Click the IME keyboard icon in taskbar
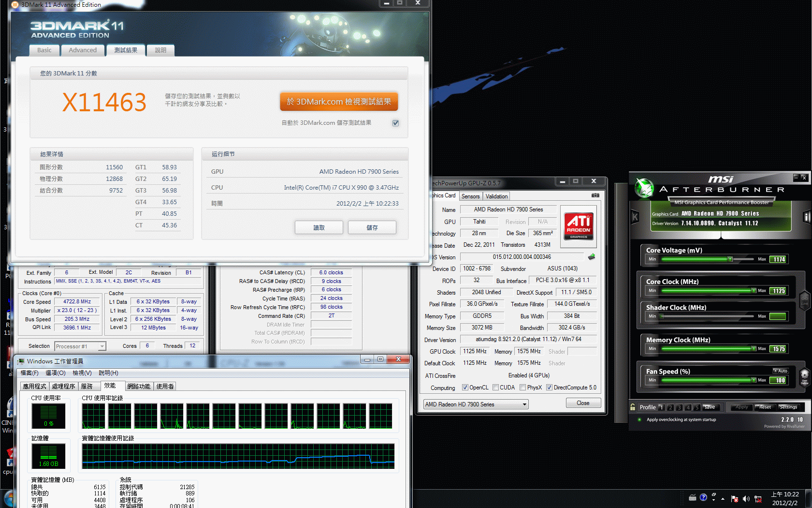The width and height of the screenshot is (812, 508). [x=693, y=497]
